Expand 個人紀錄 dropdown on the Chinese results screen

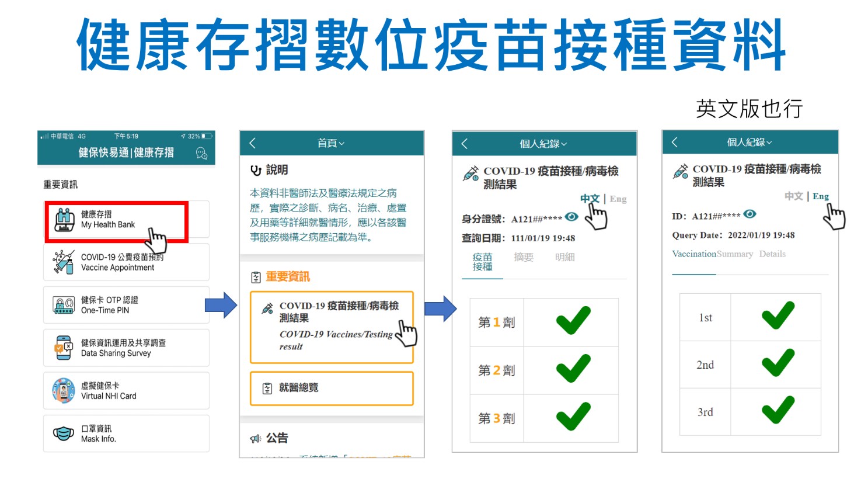coord(543,144)
